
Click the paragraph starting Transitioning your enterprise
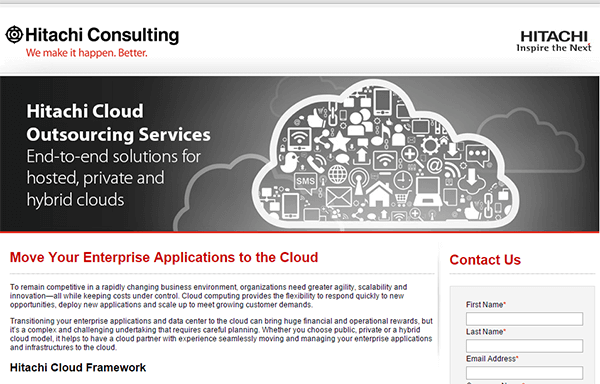click(x=221, y=334)
